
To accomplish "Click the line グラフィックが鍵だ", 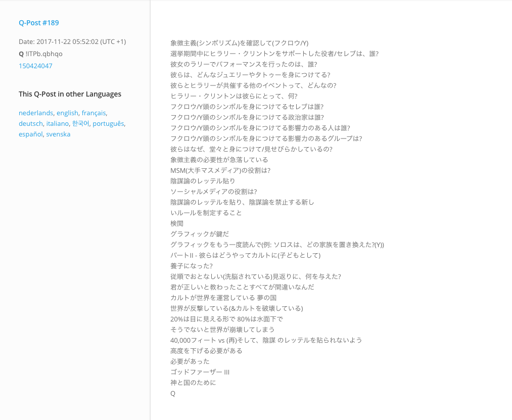I will pos(200,234).
